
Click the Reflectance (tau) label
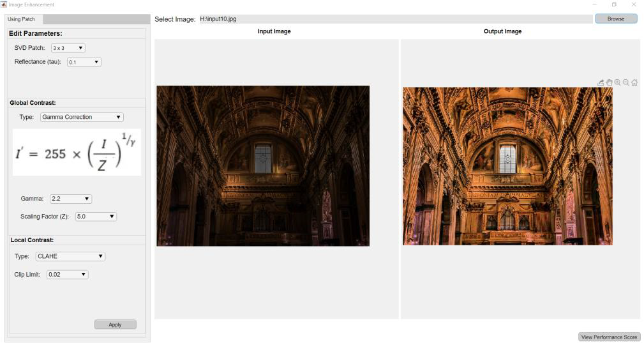[38, 62]
